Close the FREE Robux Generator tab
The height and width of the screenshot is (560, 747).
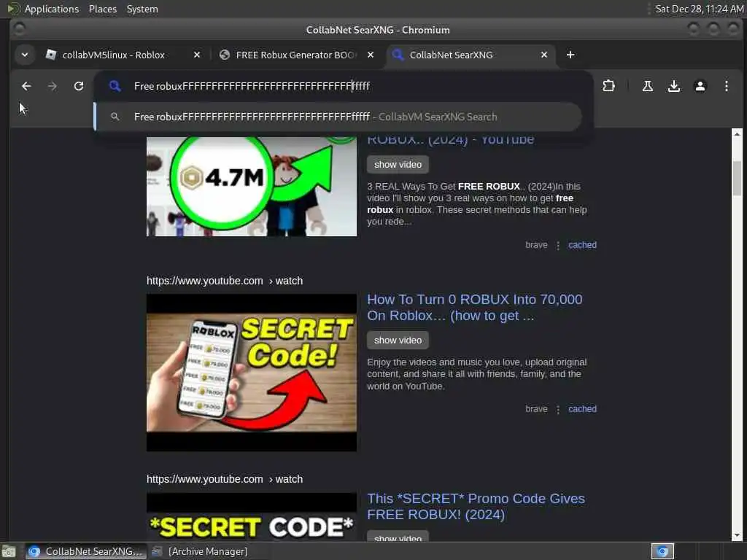click(x=370, y=55)
